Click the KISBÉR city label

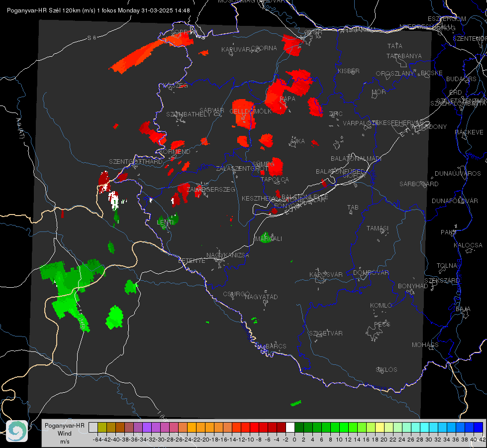349,71
